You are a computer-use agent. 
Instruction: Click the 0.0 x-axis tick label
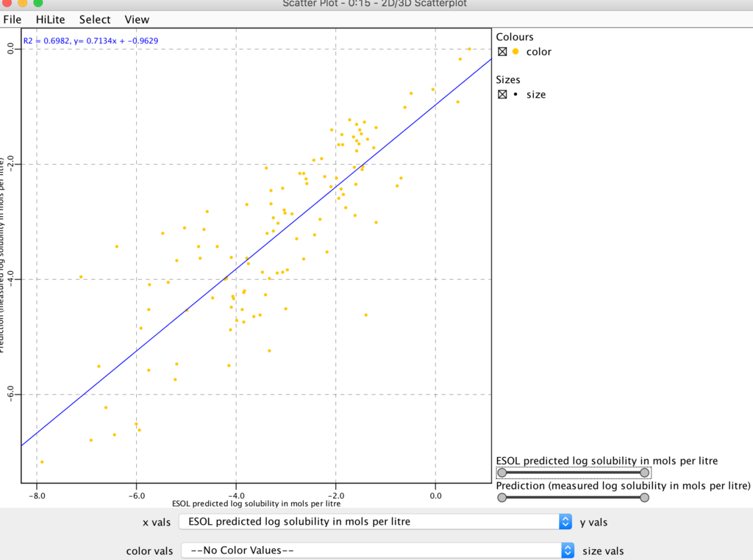point(435,496)
